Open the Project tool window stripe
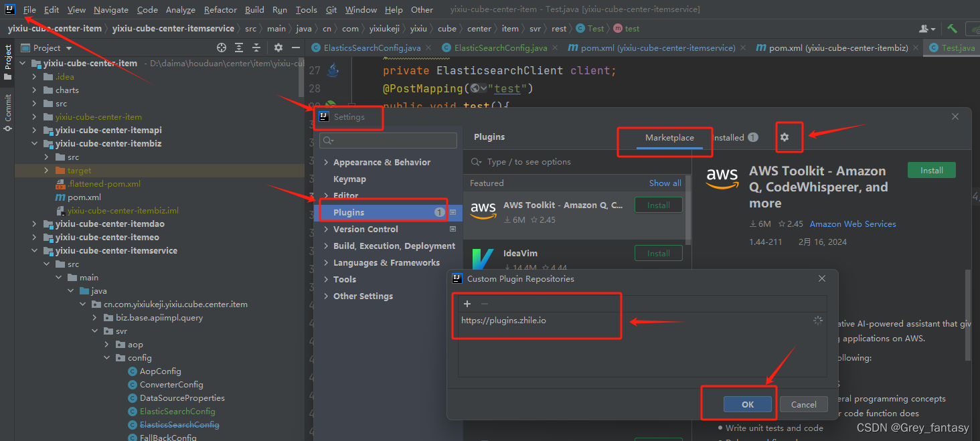This screenshot has height=441, width=980. (x=8, y=62)
